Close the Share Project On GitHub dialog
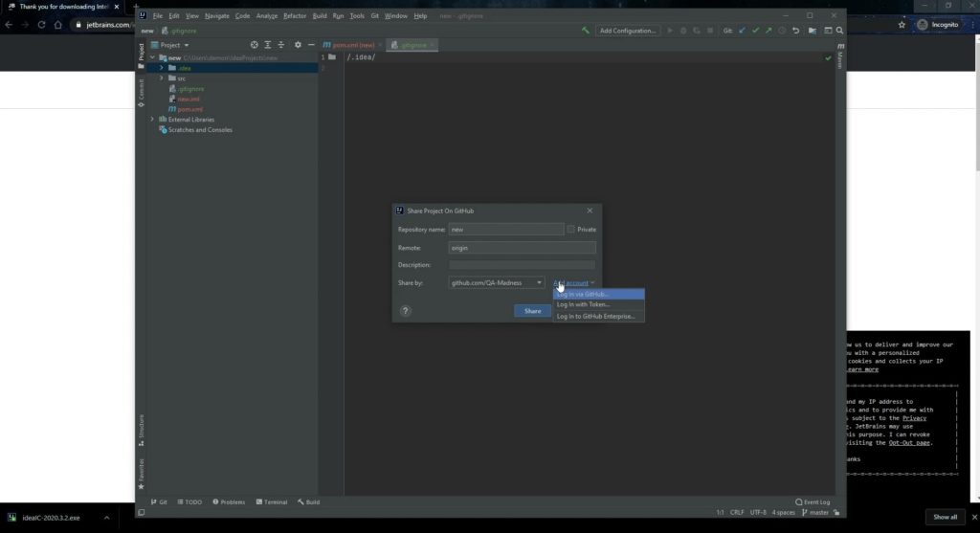Screen dimensions: 980x533 pos(590,211)
